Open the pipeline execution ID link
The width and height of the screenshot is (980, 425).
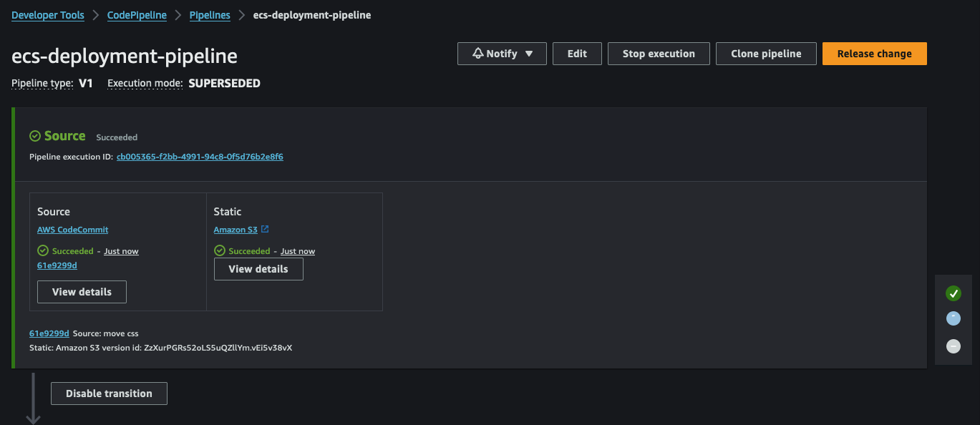click(200, 157)
